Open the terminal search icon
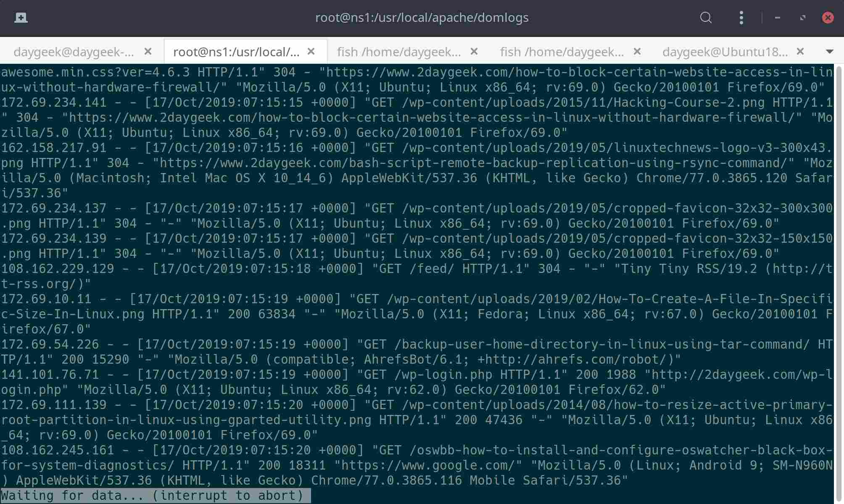This screenshot has height=504, width=844. 706,18
